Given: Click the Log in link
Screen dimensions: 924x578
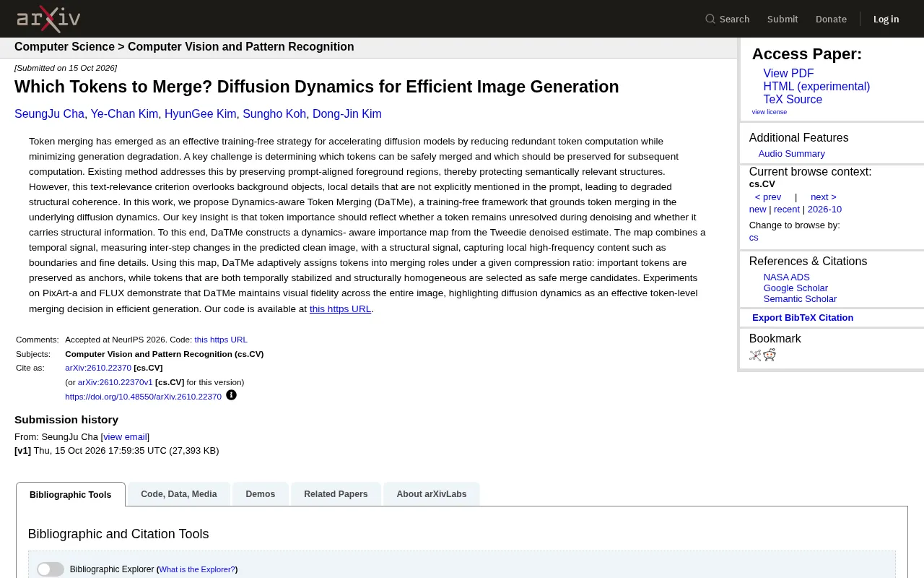Looking at the screenshot, I should click(x=886, y=19).
